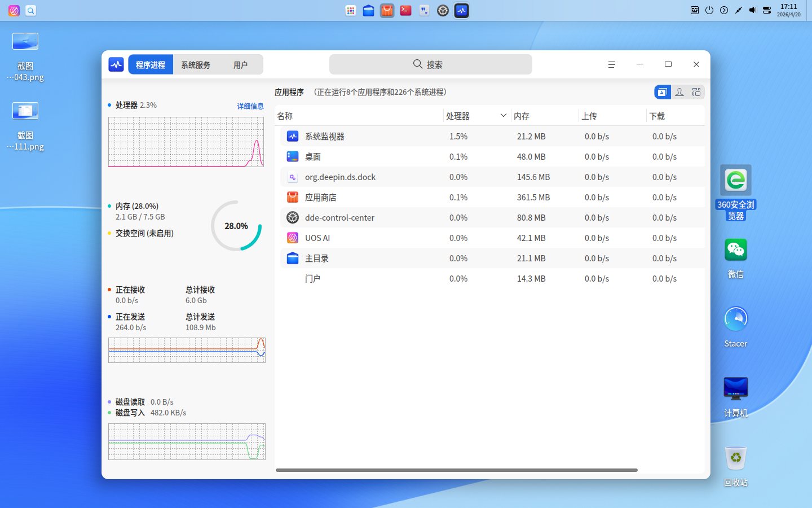
Task: Click the search field in System Monitor
Action: (430, 64)
